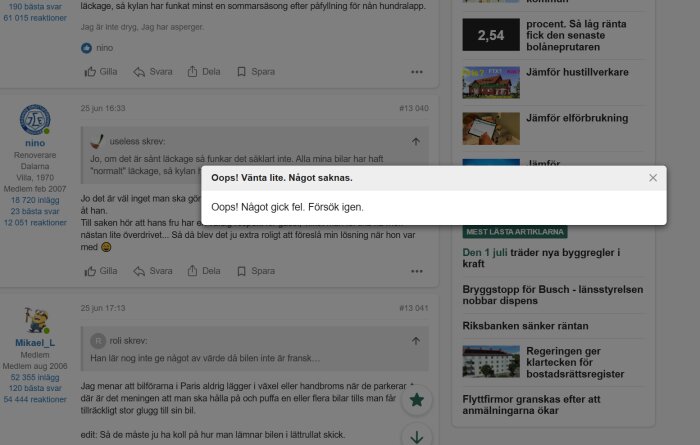
Task: Click the green star floating button
Action: coord(417,400)
